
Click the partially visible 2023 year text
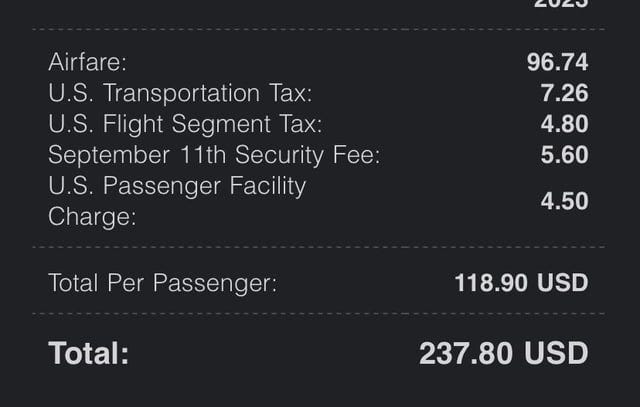point(561,3)
